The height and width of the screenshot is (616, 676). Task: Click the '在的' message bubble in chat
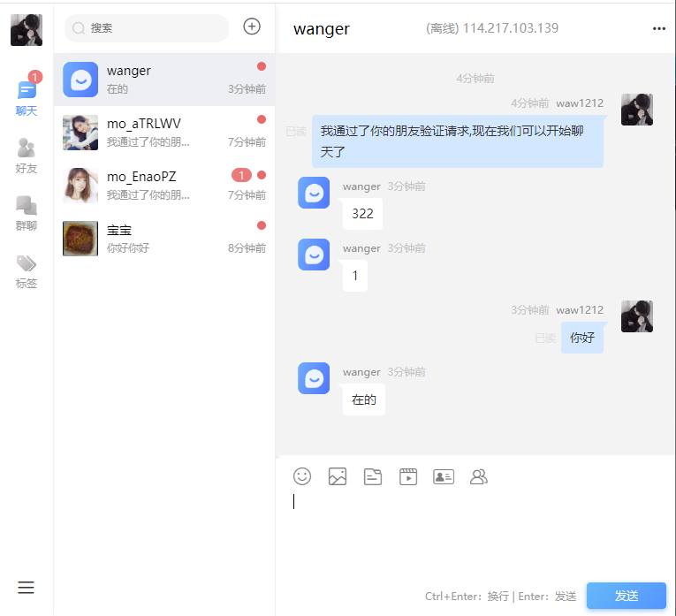pyautogui.click(x=364, y=399)
